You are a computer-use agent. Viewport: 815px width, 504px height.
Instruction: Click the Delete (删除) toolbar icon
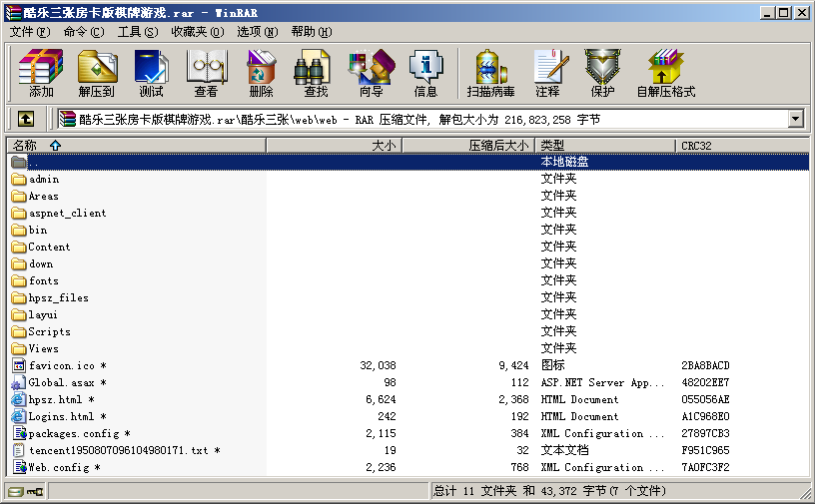(x=261, y=73)
